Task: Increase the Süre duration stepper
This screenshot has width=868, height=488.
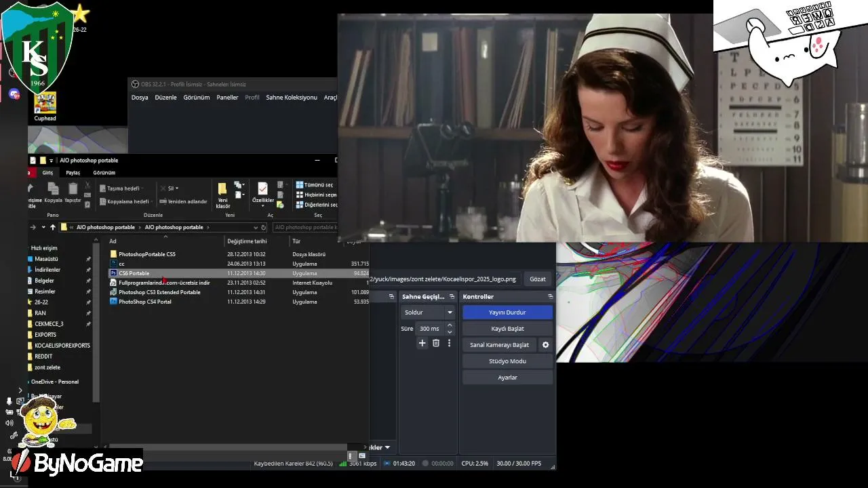Action: [449, 325]
